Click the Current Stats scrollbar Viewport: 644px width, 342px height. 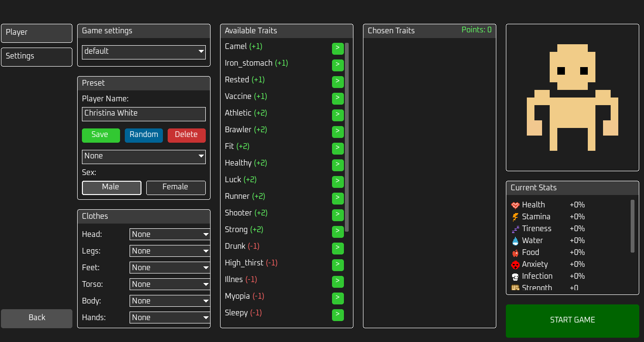coord(633,226)
